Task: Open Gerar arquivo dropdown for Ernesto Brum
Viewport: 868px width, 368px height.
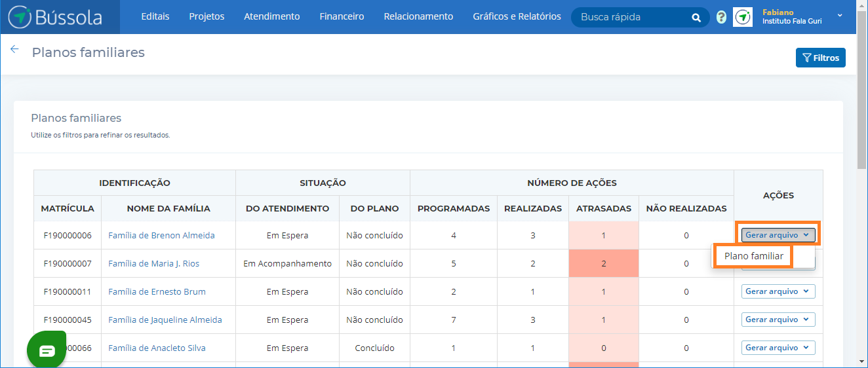Action: click(778, 291)
